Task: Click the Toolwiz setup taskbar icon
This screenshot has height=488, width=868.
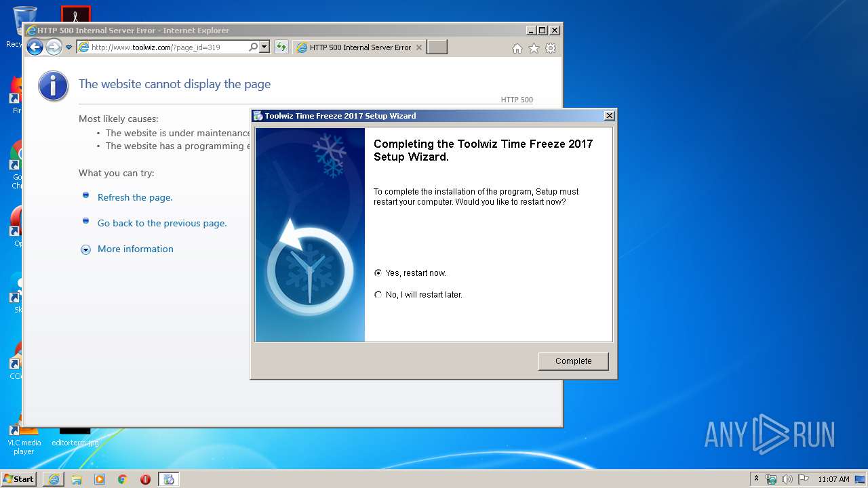Action: coord(169,479)
